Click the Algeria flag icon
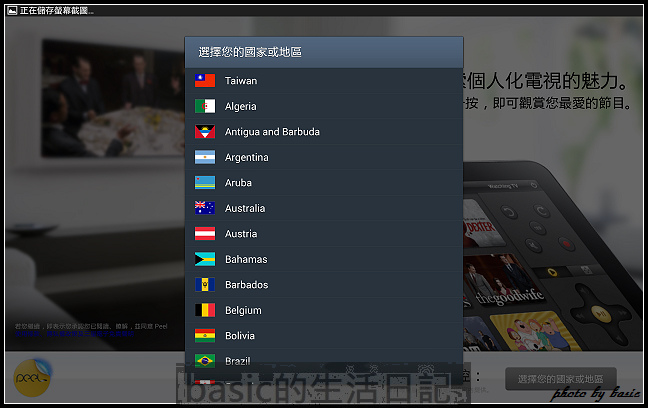This screenshot has height=408, width=648. [x=205, y=106]
